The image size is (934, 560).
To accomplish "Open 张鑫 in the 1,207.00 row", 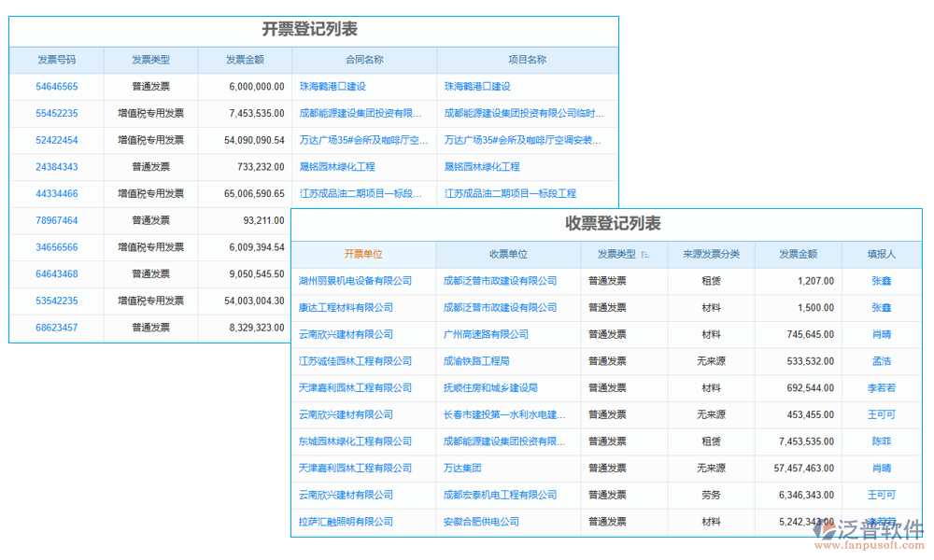I will 882,281.
